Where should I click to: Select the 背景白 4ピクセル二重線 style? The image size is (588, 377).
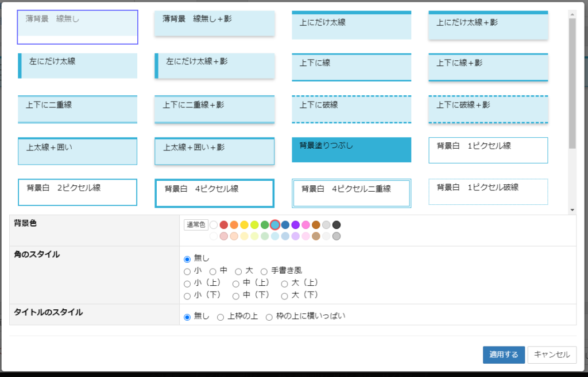[351, 193]
